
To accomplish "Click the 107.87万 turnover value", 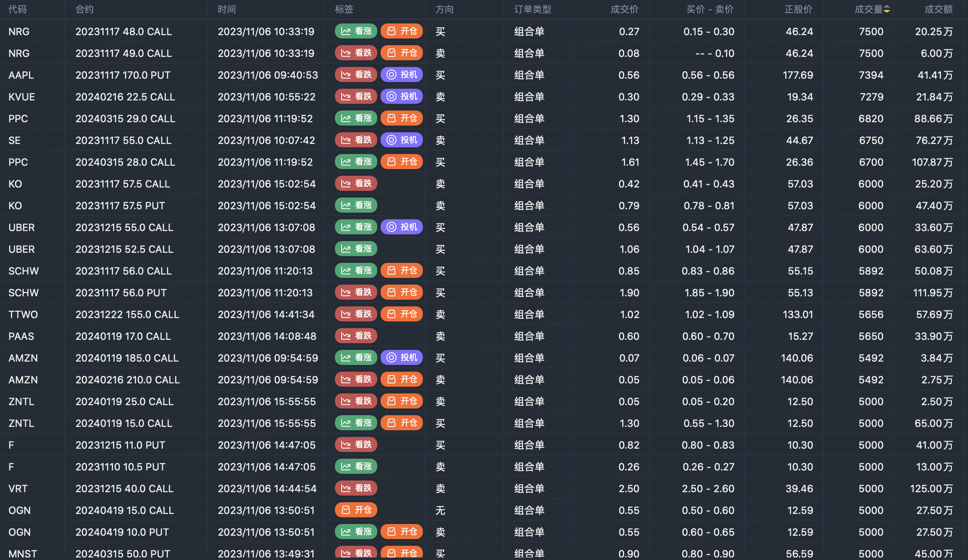I will [x=932, y=162].
